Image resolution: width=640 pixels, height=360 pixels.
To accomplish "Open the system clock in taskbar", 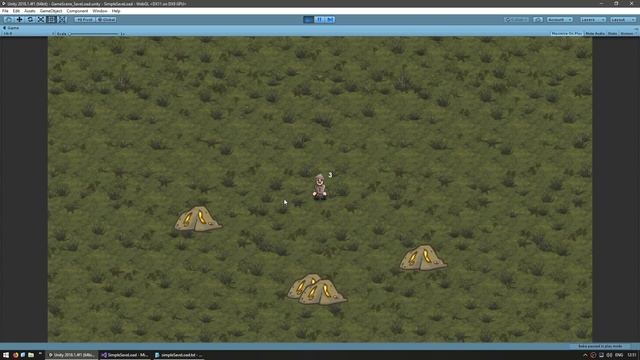I will tap(631, 355).
